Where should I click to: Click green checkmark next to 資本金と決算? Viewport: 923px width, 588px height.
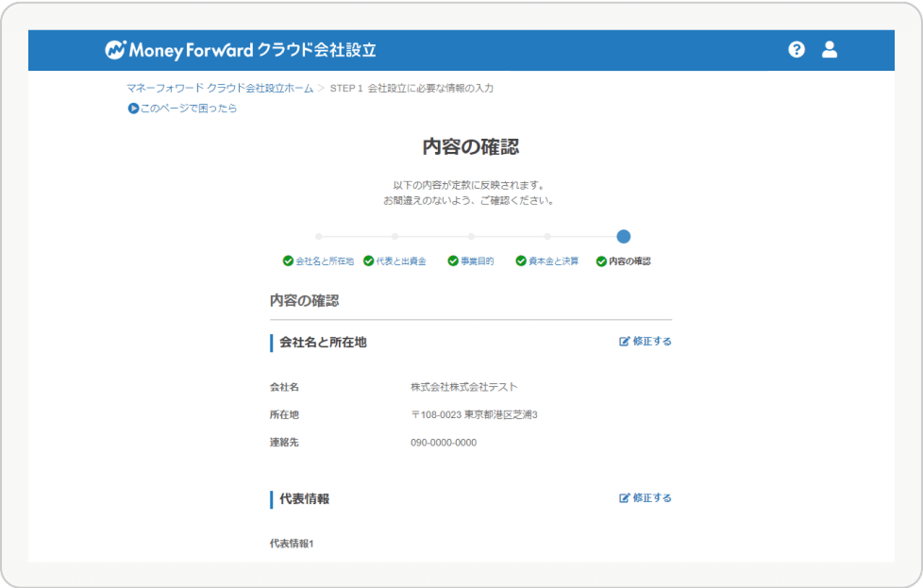coord(521,261)
